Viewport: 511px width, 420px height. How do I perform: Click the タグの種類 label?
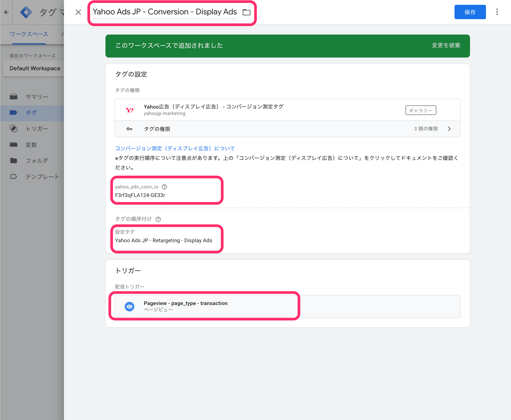[x=127, y=90]
